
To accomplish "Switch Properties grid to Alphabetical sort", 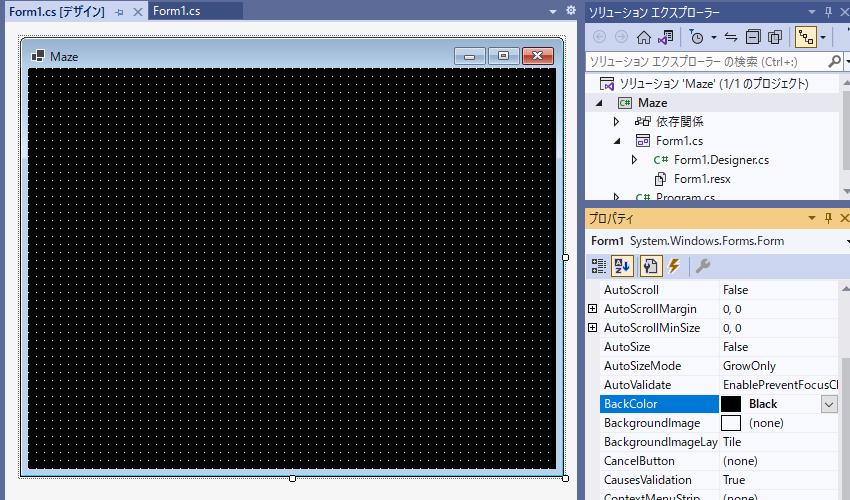I will 622,266.
